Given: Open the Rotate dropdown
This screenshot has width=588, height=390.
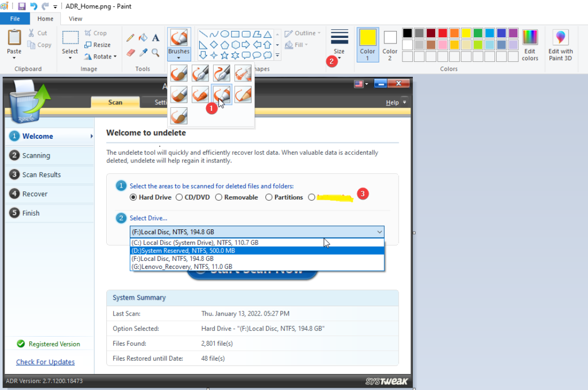Looking at the screenshot, I should click(100, 57).
